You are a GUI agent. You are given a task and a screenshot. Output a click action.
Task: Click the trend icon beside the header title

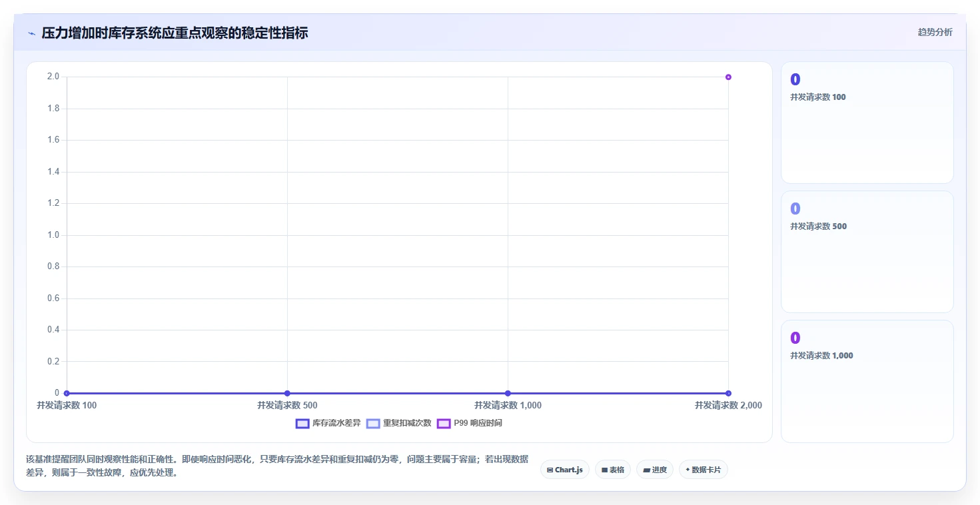pos(32,33)
